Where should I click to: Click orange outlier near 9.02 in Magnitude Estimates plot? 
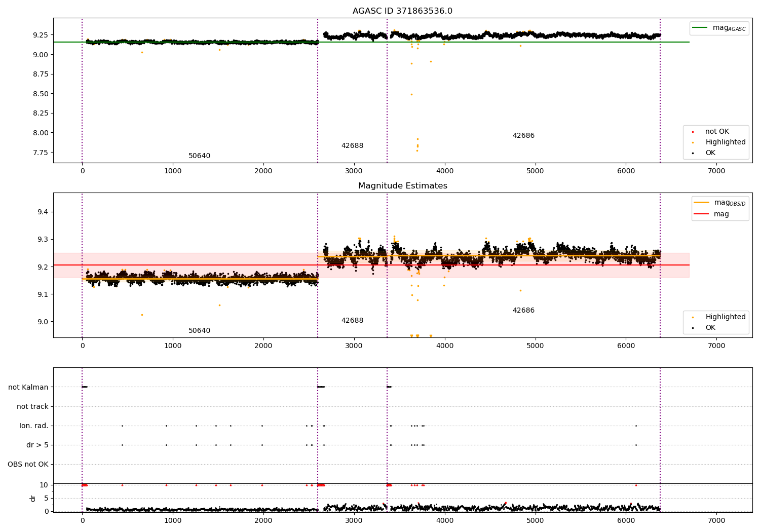[x=142, y=315]
